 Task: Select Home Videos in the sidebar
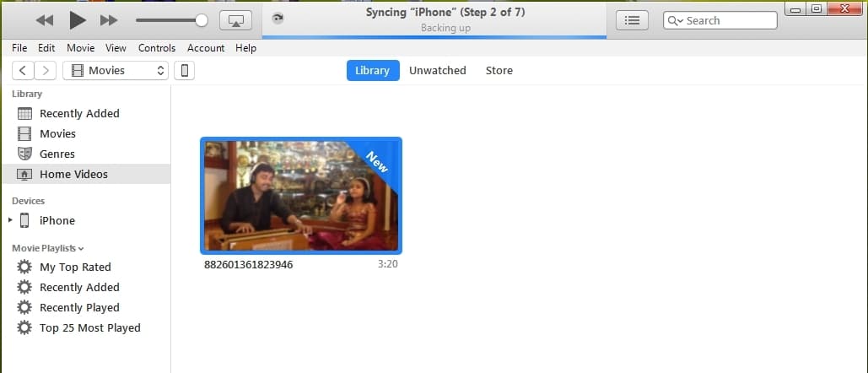coord(86,174)
